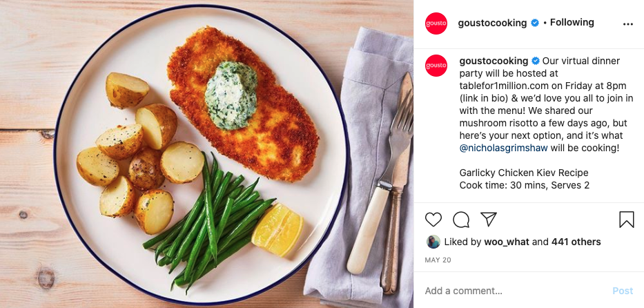
Task: Save the post with the bookmark icon
Action: [626, 220]
